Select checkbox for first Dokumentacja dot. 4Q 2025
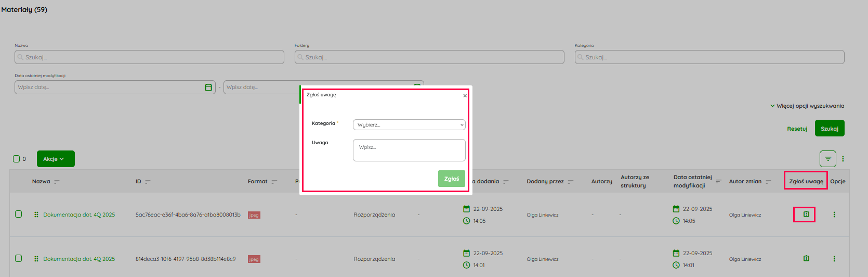 tap(19, 214)
